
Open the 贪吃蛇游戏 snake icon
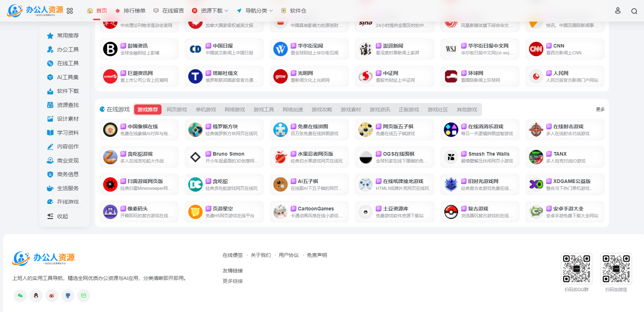[110, 157]
